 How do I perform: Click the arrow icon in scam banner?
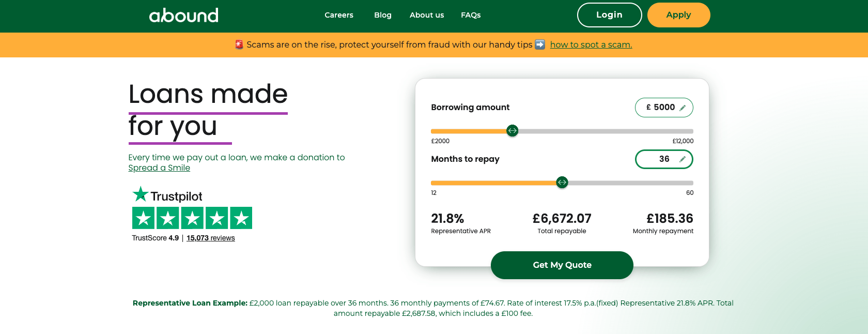coord(540,44)
